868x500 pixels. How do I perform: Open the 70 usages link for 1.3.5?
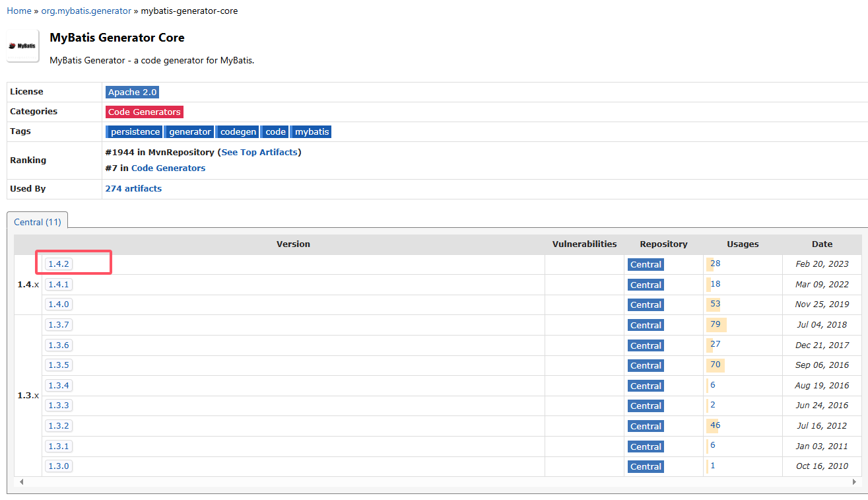click(715, 364)
